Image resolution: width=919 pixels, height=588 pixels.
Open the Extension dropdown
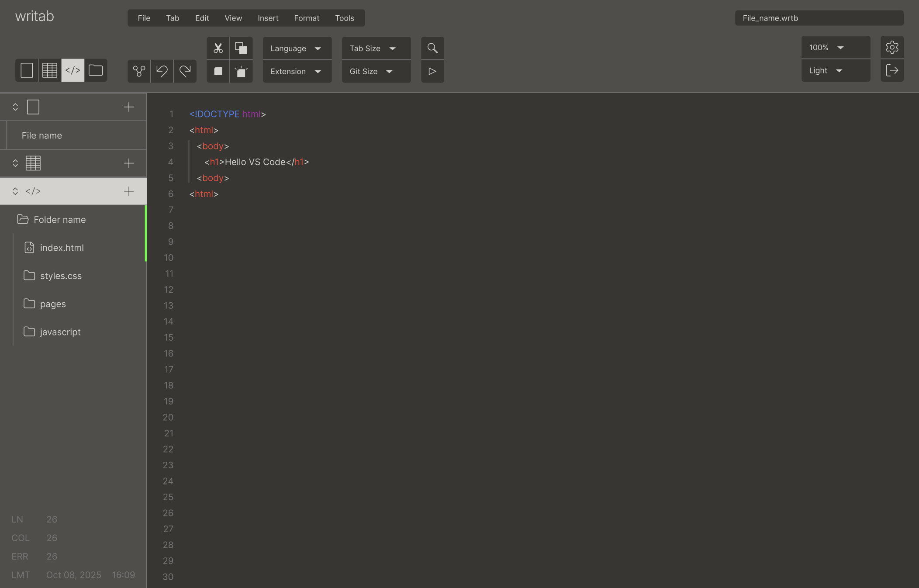point(297,71)
